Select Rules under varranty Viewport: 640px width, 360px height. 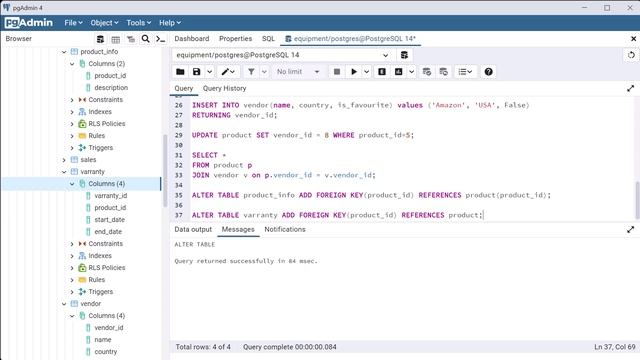(97, 280)
